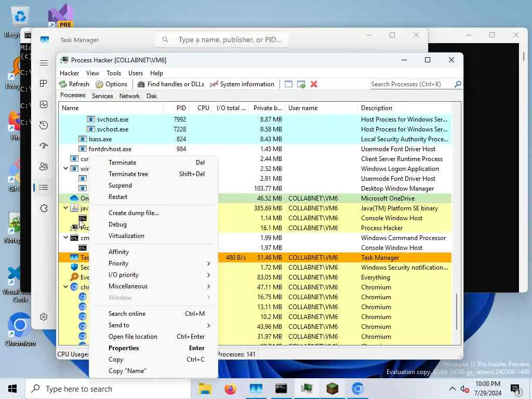Sort by Description column header

pos(404,108)
